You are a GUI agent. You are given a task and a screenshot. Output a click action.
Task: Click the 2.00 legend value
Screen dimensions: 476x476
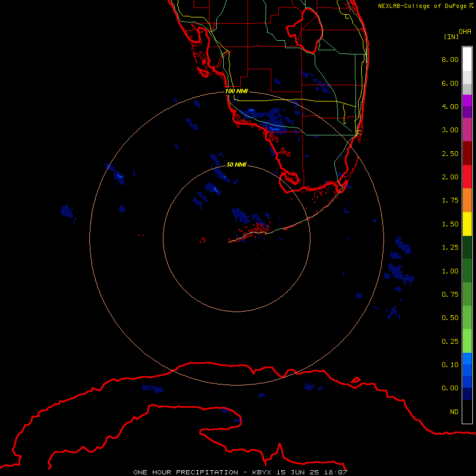pos(450,177)
